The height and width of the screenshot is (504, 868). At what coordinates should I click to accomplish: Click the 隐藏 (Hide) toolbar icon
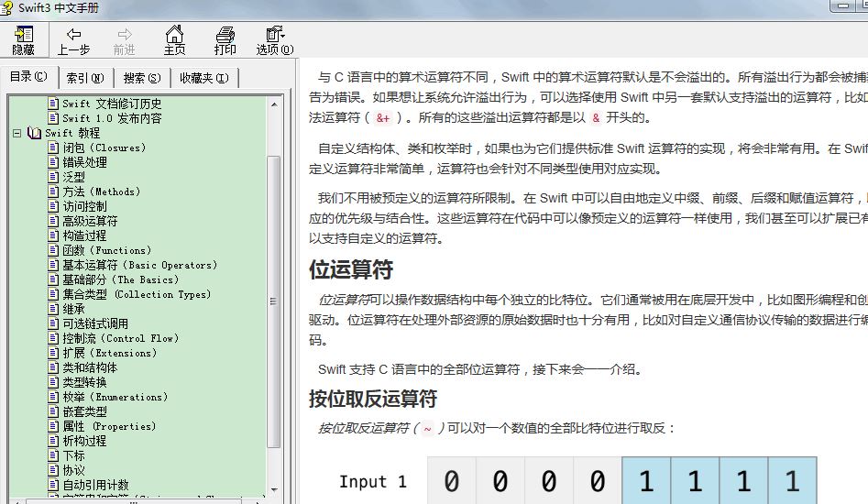click(x=23, y=39)
